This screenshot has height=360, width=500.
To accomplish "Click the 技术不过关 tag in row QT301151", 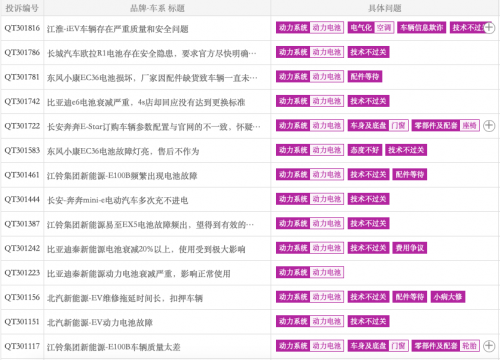I will (368, 321).
